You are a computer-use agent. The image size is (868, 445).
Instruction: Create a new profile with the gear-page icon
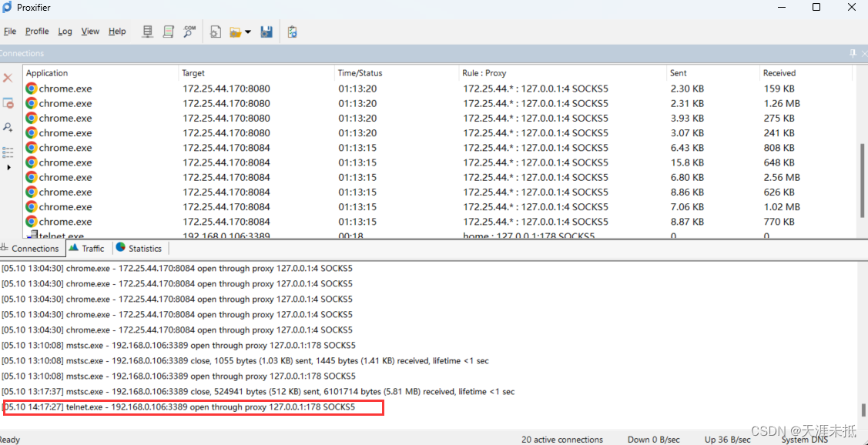[216, 32]
